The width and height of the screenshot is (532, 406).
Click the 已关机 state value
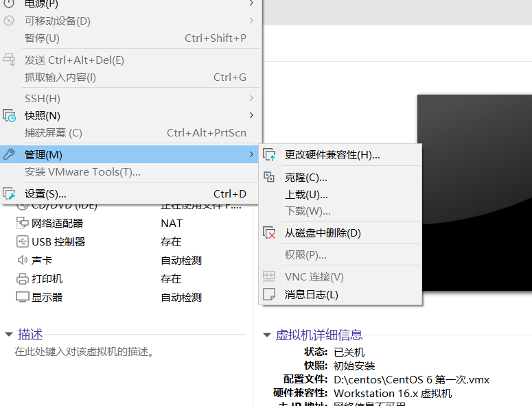[x=349, y=352]
